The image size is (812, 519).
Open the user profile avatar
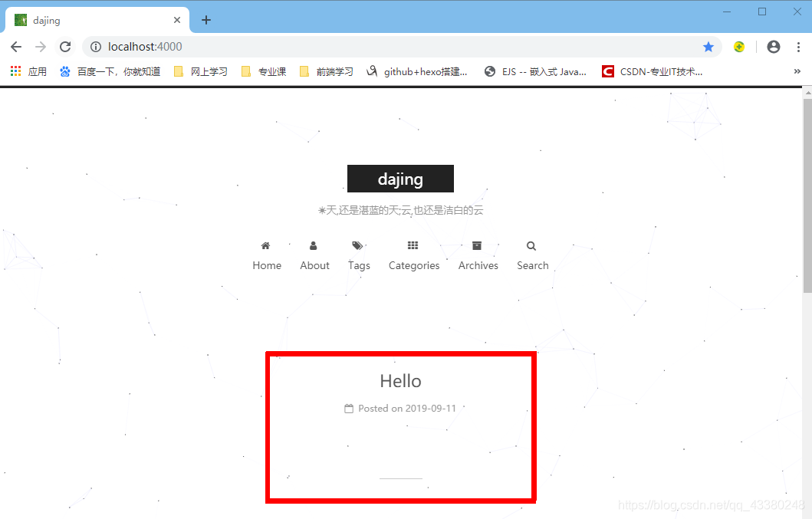pyautogui.click(x=773, y=47)
